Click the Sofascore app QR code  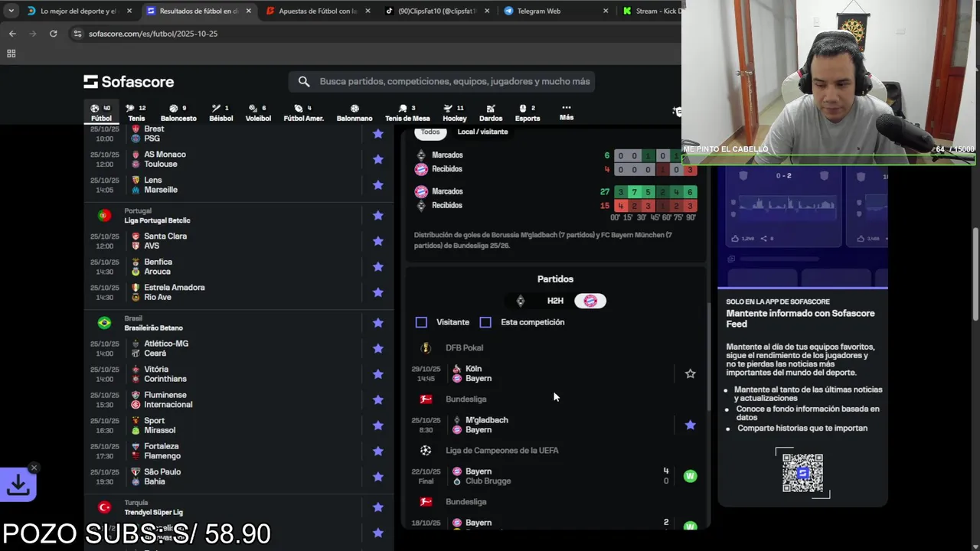click(802, 473)
